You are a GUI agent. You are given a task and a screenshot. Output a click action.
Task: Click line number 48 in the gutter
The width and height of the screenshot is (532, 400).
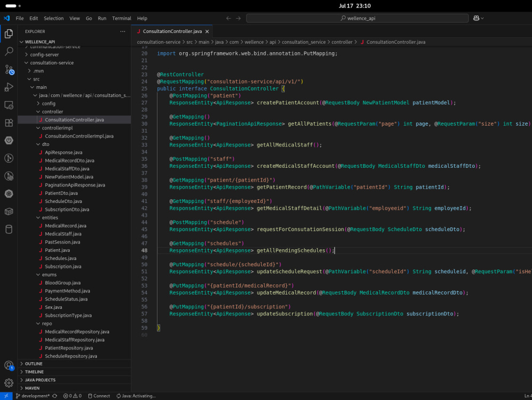144,250
